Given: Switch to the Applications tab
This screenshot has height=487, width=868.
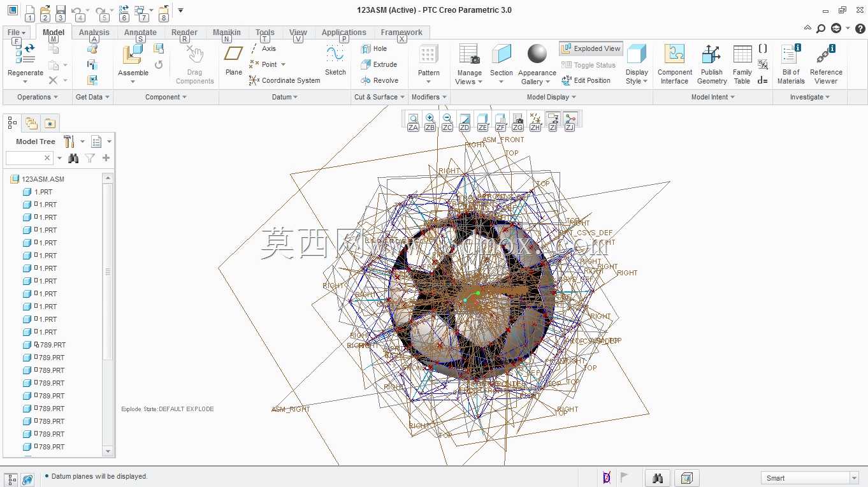Looking at the screenshot, I should click(344, 33).
